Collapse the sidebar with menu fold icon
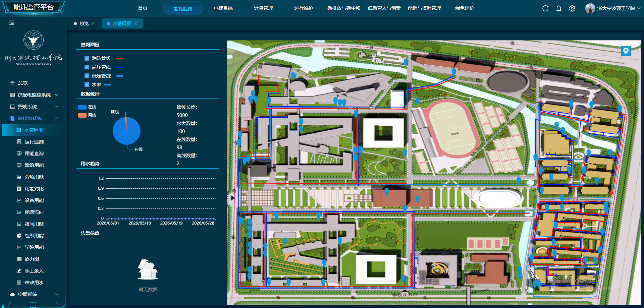 click(12, 23)
